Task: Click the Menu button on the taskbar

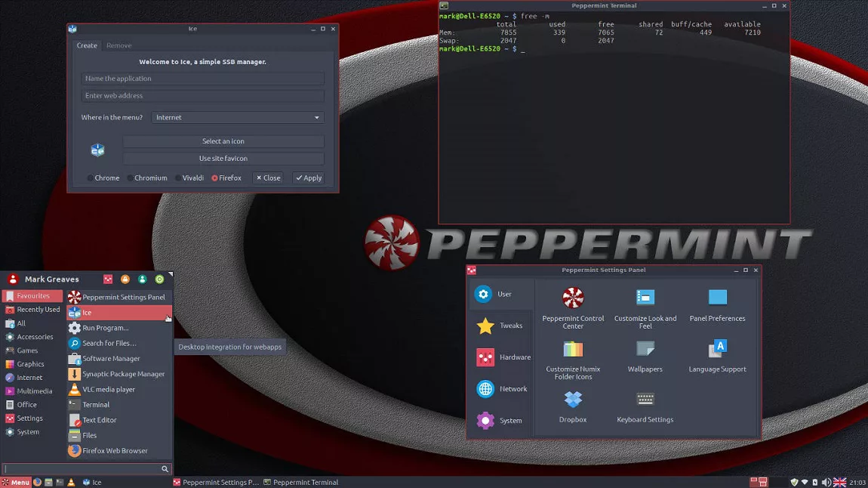Action: 16,483
